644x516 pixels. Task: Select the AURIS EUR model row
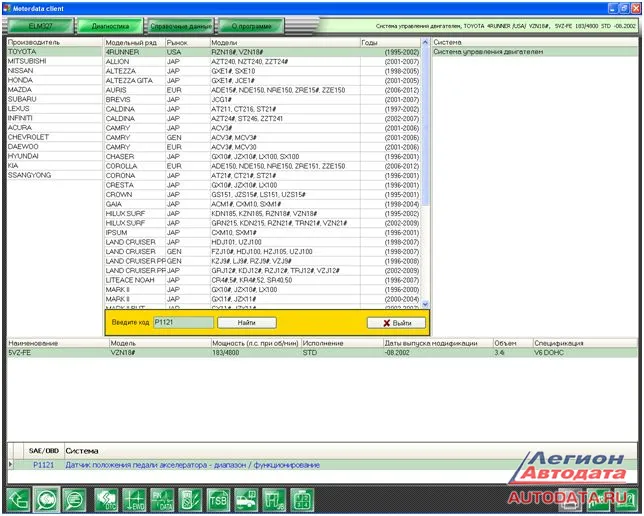[x=262, y=90]
